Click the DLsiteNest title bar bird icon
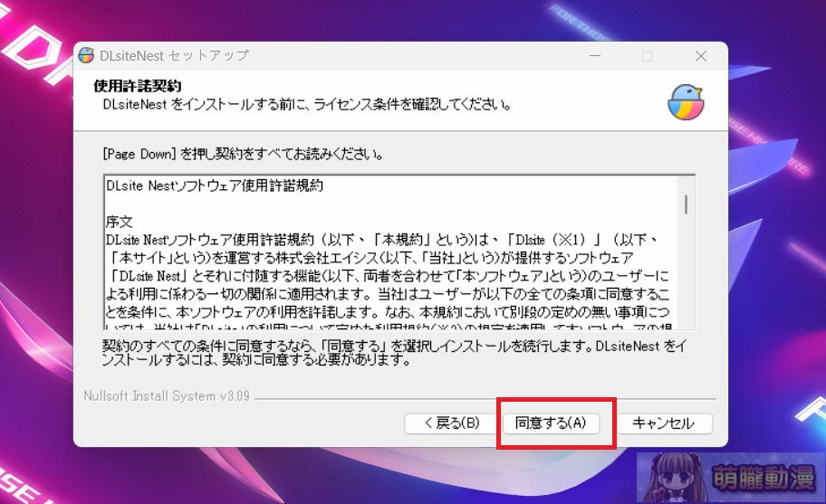This screenshot has height=504, width=826. click(x=86, y=55)
